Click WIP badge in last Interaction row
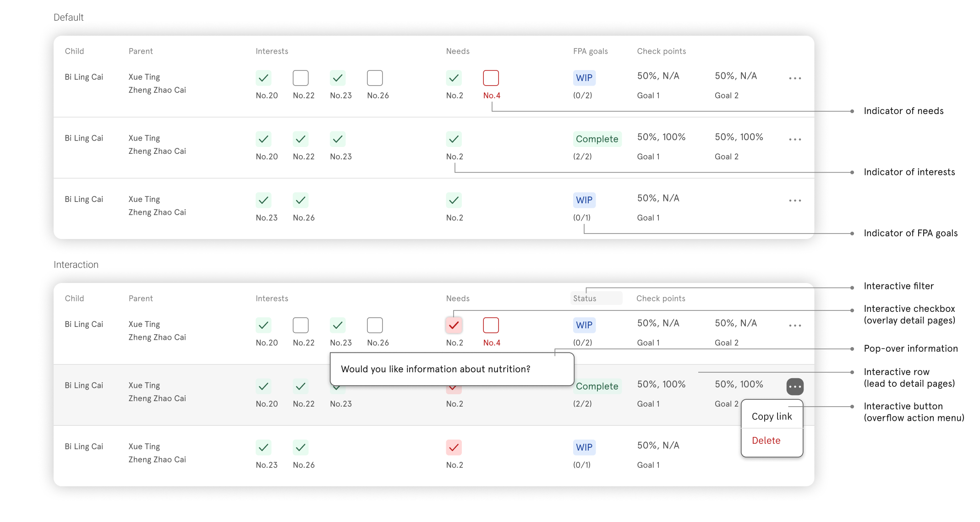980x522 pixels. [584, 447]
